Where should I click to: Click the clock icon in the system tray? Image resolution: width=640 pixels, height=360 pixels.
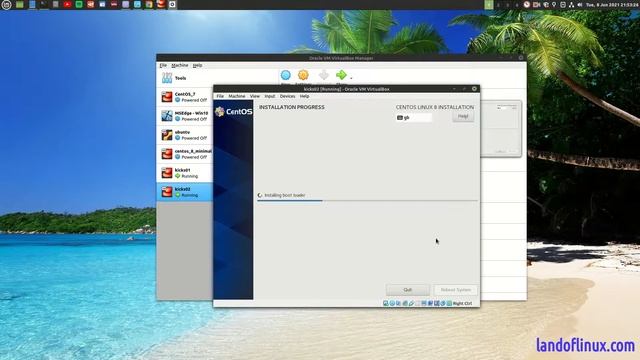pyautogui.click(x=527, y=4)
